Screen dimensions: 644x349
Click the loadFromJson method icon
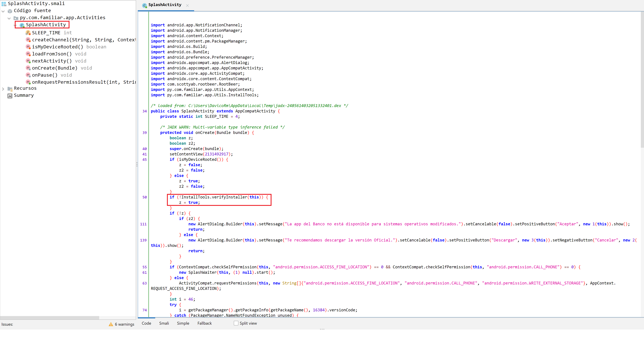[28, 54]
